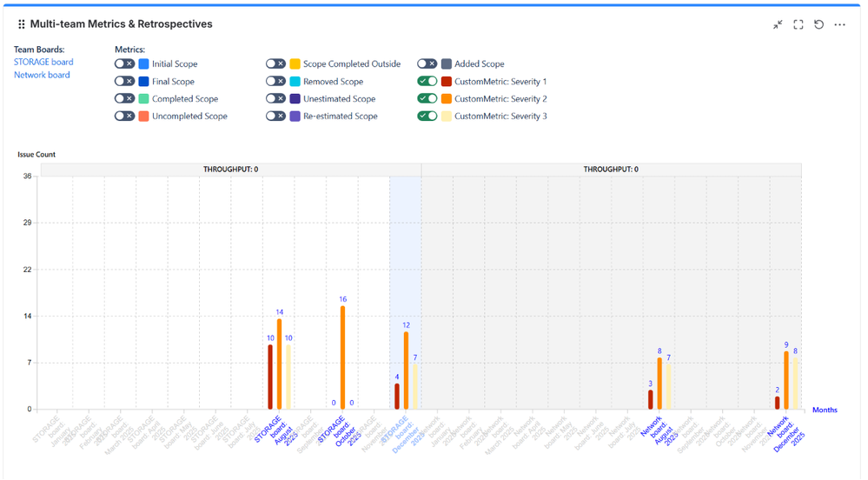Click the Network August Severity 2 bar (8)
This screenshot has width=868, height=480.
click(659, 383)
